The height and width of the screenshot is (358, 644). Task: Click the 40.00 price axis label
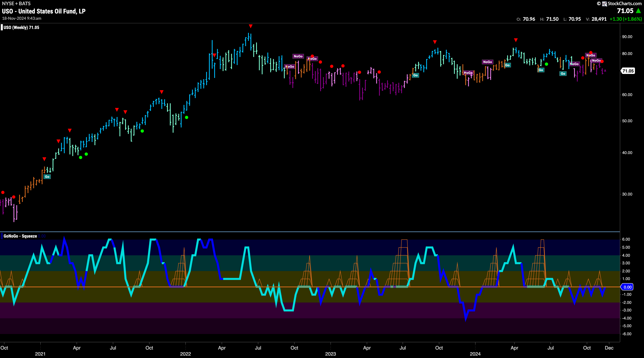[627, 153]
